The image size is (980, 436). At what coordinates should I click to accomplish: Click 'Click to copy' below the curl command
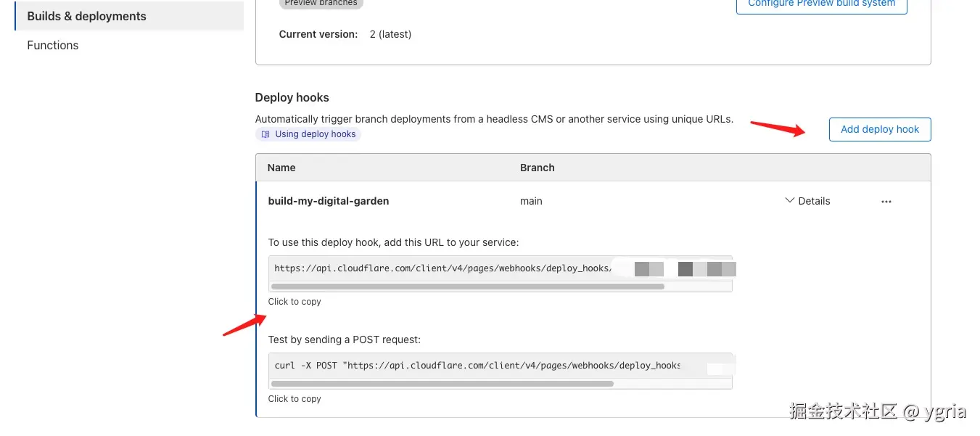[295, 399]
